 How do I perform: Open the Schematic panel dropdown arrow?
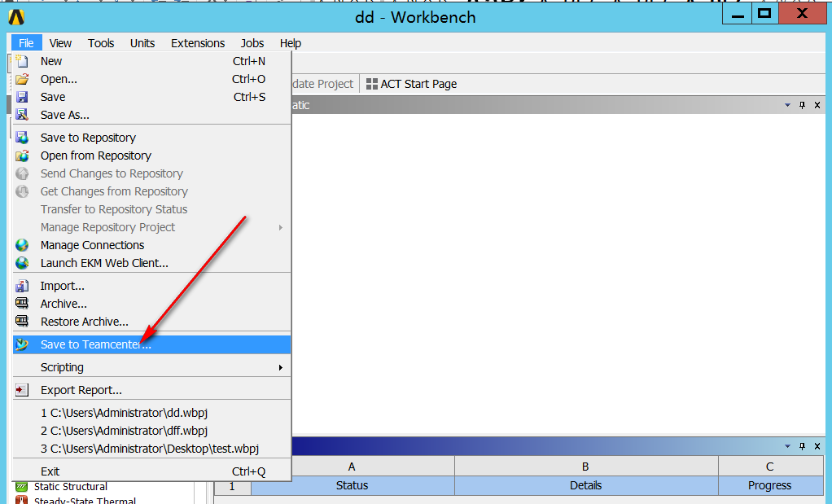786,104
